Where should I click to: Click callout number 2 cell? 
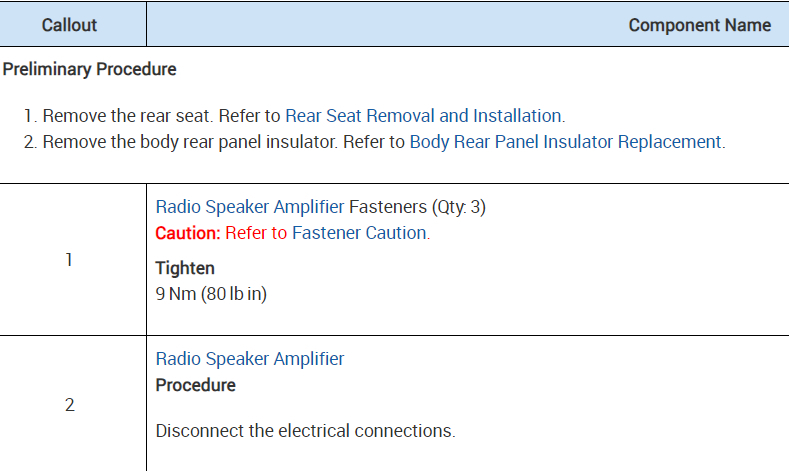coord(69,405)
